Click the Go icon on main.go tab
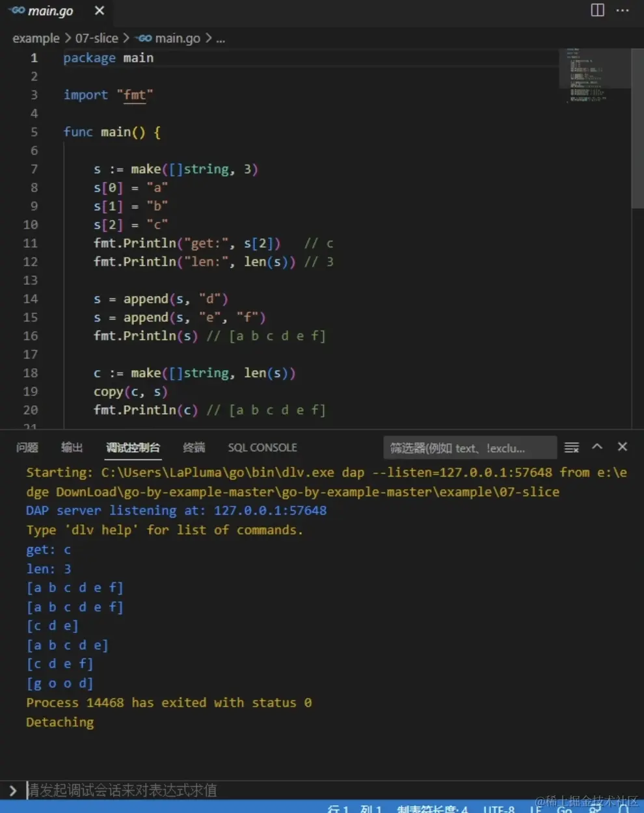644x813 pixels. coord(17,10)
